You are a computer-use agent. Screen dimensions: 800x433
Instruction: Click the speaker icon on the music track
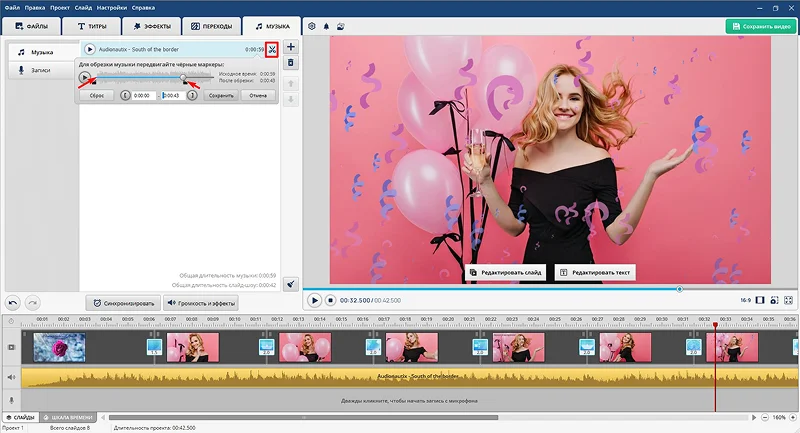coord(11,377)
